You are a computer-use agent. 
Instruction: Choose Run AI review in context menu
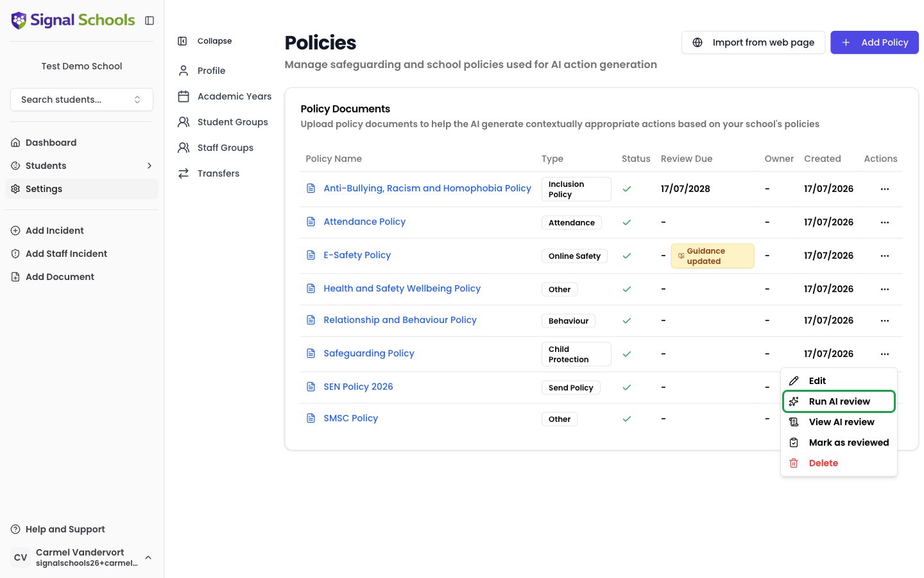click(x=839, y=401)
